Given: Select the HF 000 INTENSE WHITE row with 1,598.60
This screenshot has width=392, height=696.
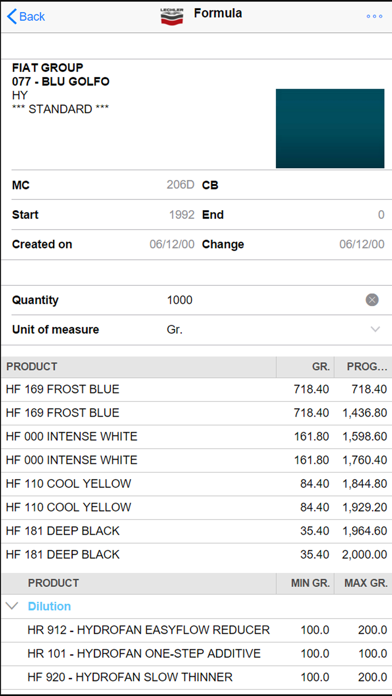Looking at the screenshot, I should click(196, 436).
